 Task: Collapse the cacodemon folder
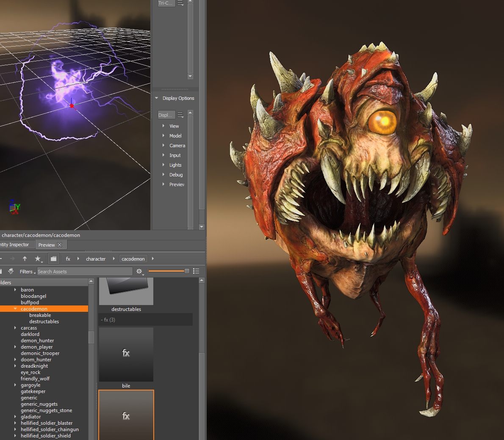click(15, 309)
